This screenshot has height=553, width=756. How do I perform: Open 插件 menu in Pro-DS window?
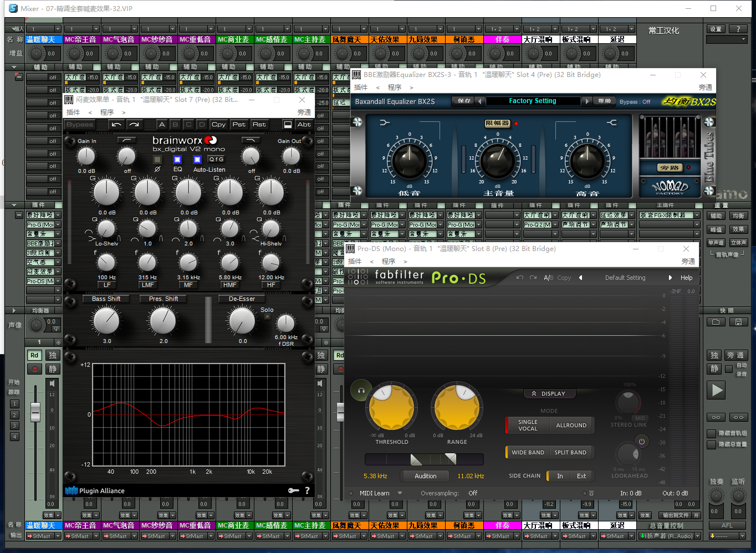pyautogui.click(x=355, y=262)
